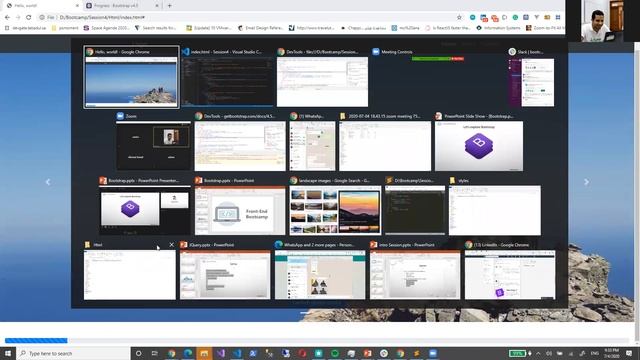Viewport: 640px width, 360px height.
Task: Switch to jQuery.pptx - PowerPoint window
Action: [225, 271]
